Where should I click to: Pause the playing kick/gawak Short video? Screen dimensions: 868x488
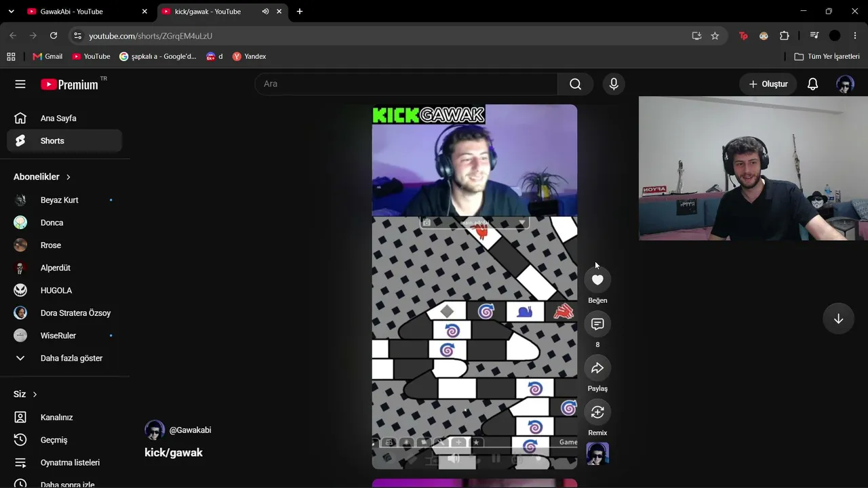point(475,286)
